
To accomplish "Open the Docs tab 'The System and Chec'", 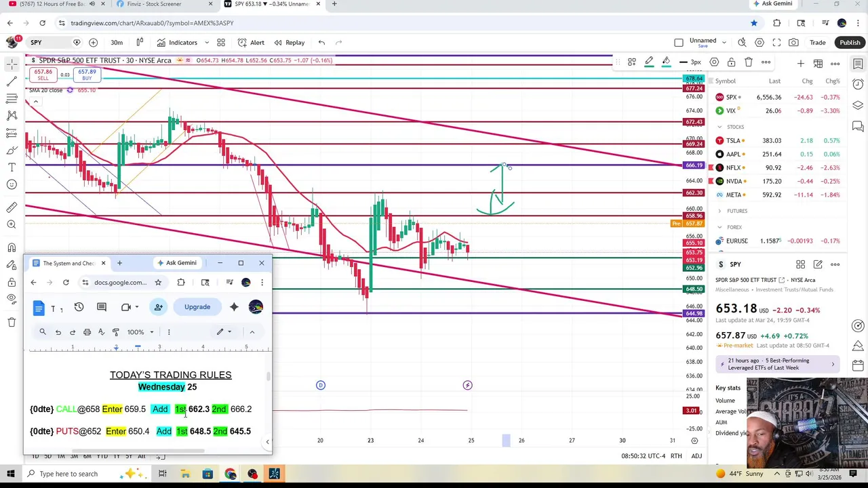I will coord(68,263).
